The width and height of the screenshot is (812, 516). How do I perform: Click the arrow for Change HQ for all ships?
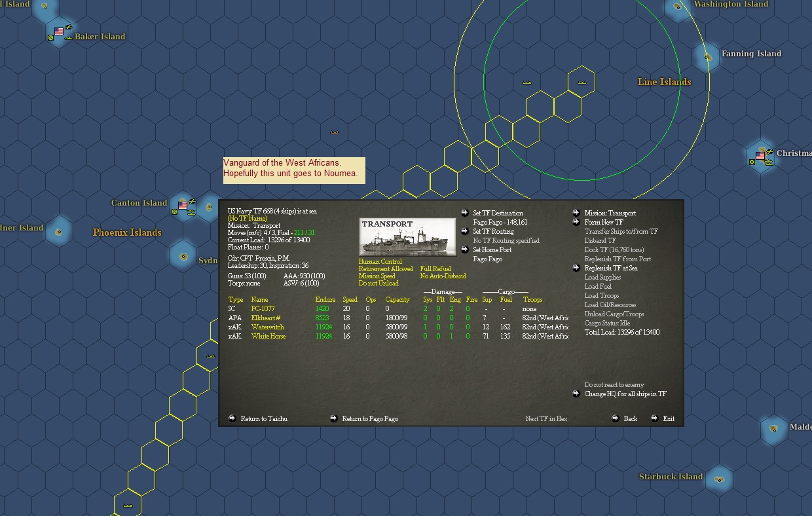[x=576, y=394]
